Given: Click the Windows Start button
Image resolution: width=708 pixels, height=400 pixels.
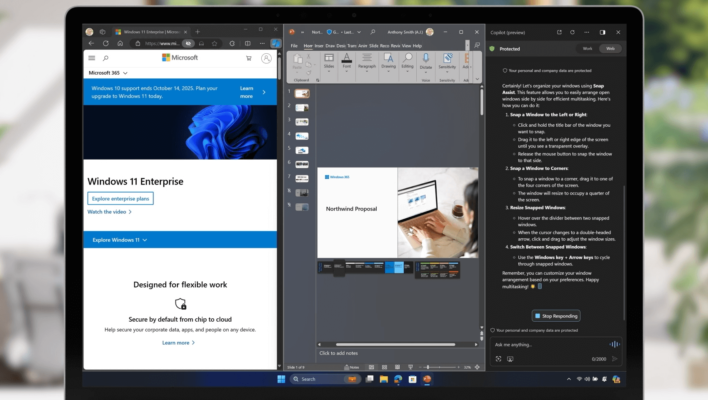Looking at the screenshot, I should coord(281,379).
